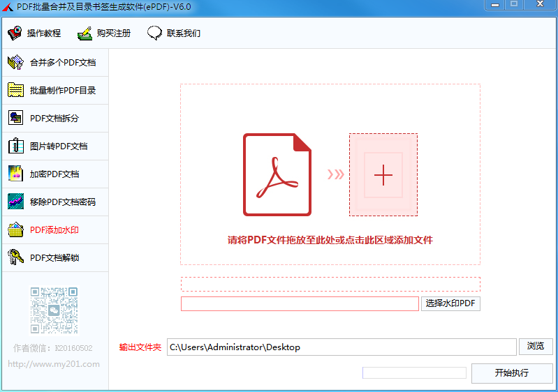The height and width of the screenshot is (392, 558).
Task: Click the WeChat QR code image
Action: pos(54,310)
